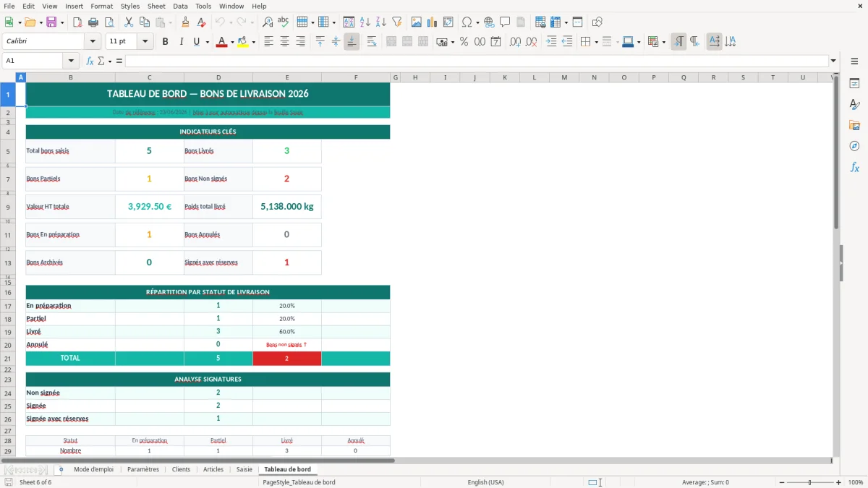
Task: Open the sidebar Navigator compass icon
Action: 854,147
